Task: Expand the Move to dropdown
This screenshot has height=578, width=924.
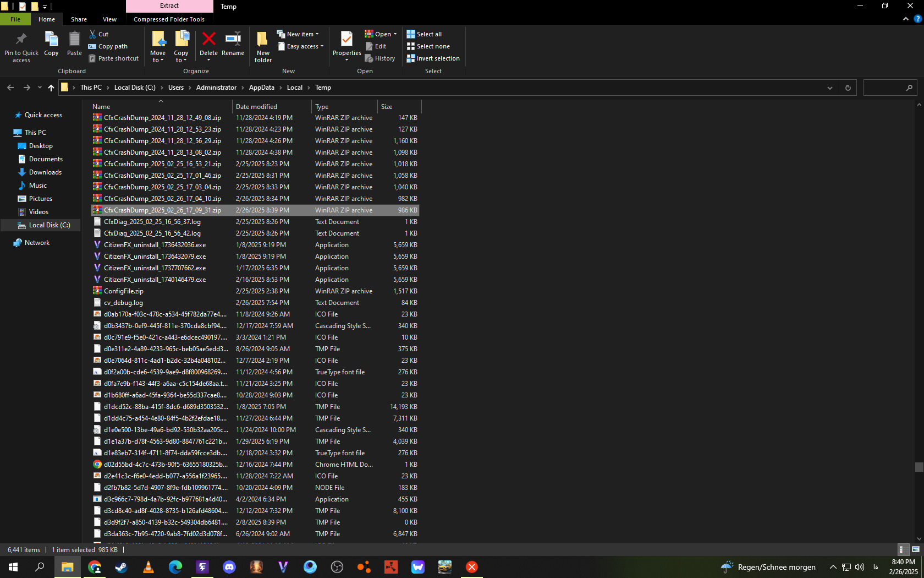Action: click(x=158, y=60)
